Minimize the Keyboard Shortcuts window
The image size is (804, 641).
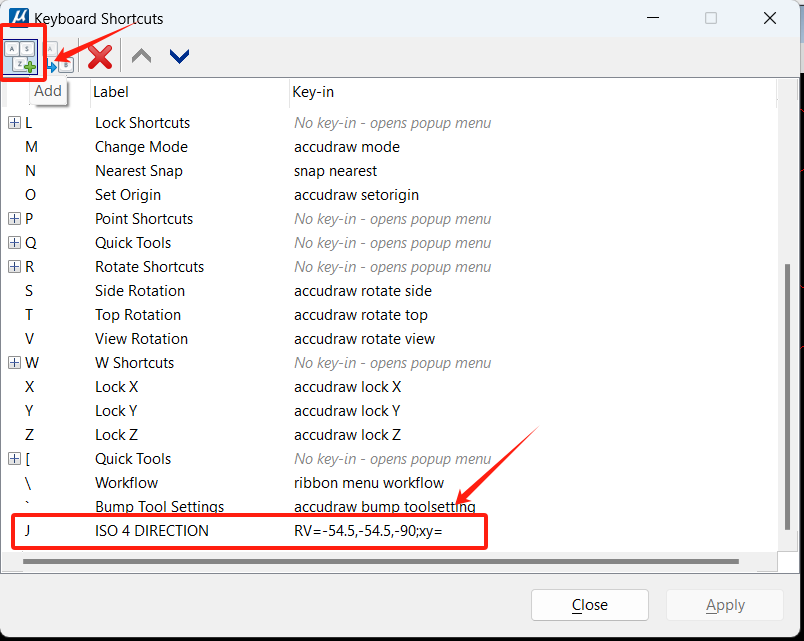point(653,18)
